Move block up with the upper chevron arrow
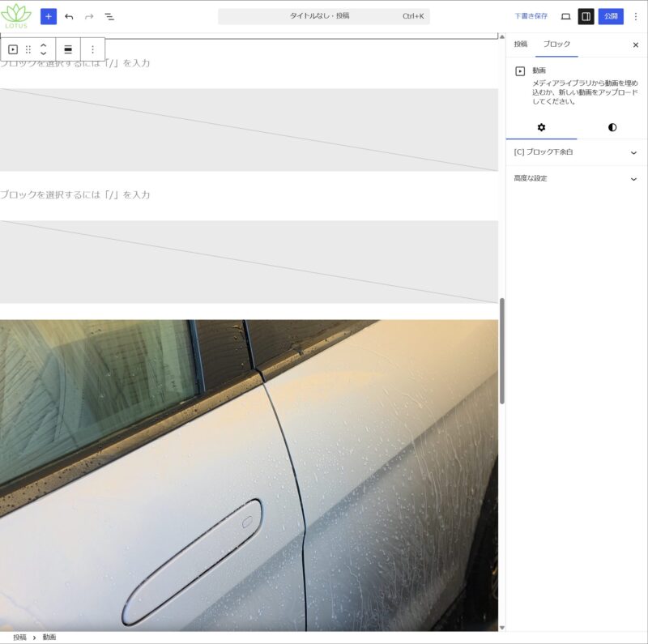The width and height of the screenshot is (648, 644). (44, 45)
